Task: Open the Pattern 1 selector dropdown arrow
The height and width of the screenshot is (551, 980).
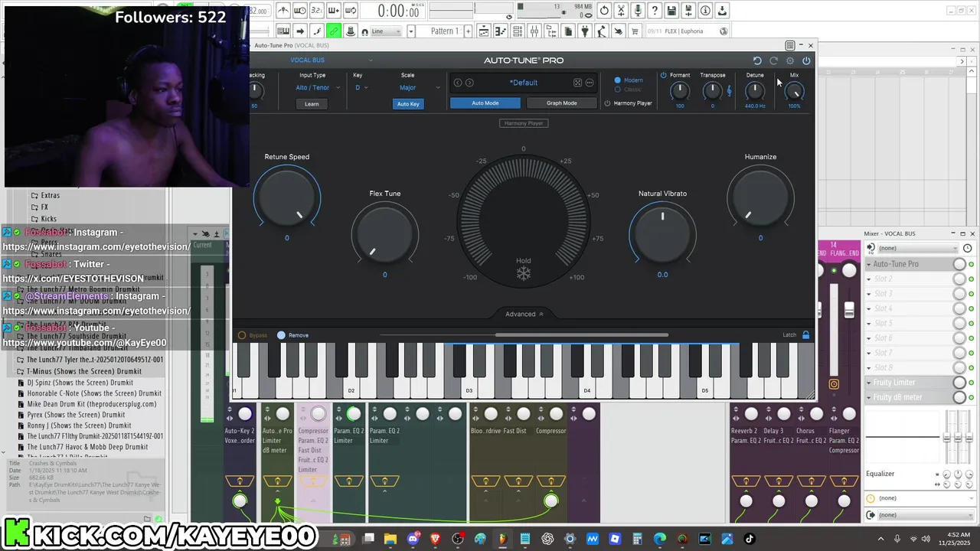Action: click(x=411, y=31)
